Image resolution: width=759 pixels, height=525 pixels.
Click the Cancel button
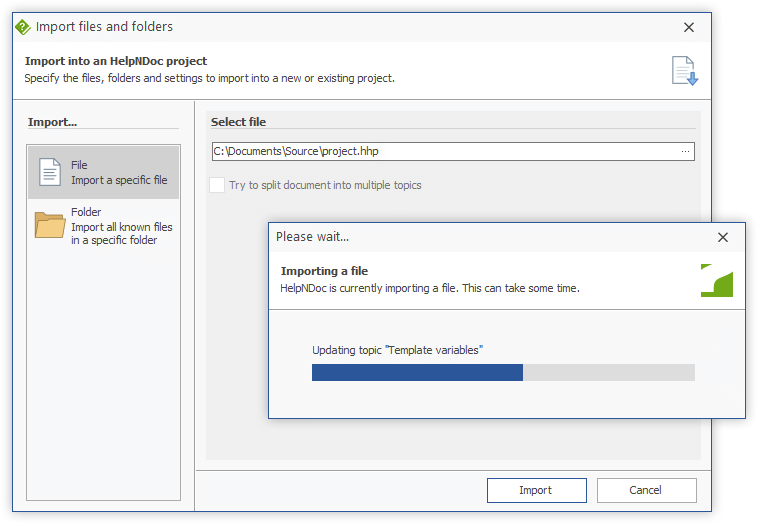[646, 490]
